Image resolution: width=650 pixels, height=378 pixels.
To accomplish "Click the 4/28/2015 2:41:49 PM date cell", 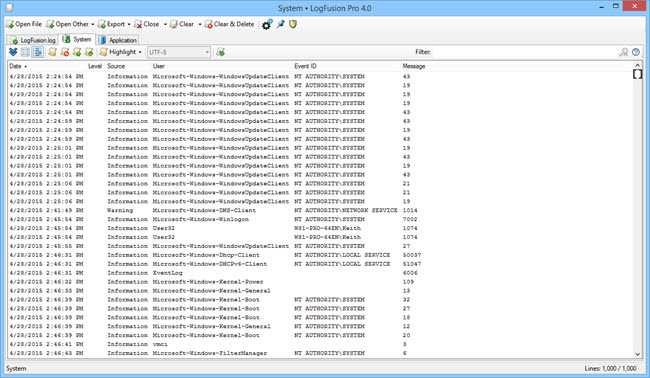I will 46,211.
